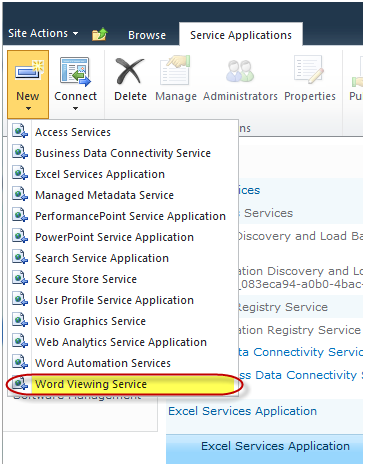Click the Discovery and Load Balancer entry
Screen dimensions: 365x469
point(300,236)
